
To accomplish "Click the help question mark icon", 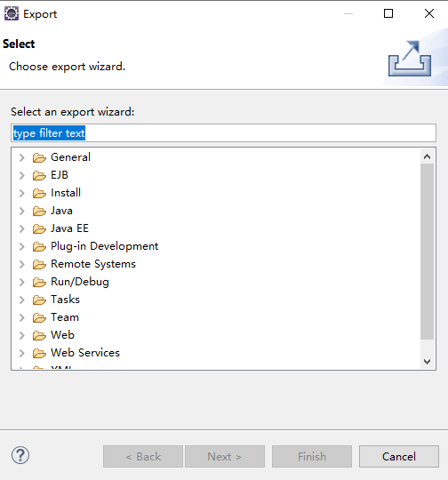I will (20, 455).
